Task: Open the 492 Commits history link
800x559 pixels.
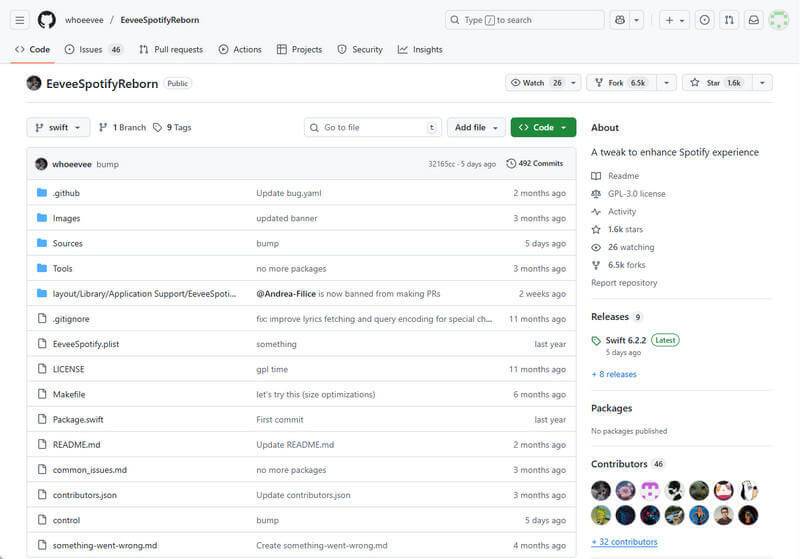Action: [535, 163]
